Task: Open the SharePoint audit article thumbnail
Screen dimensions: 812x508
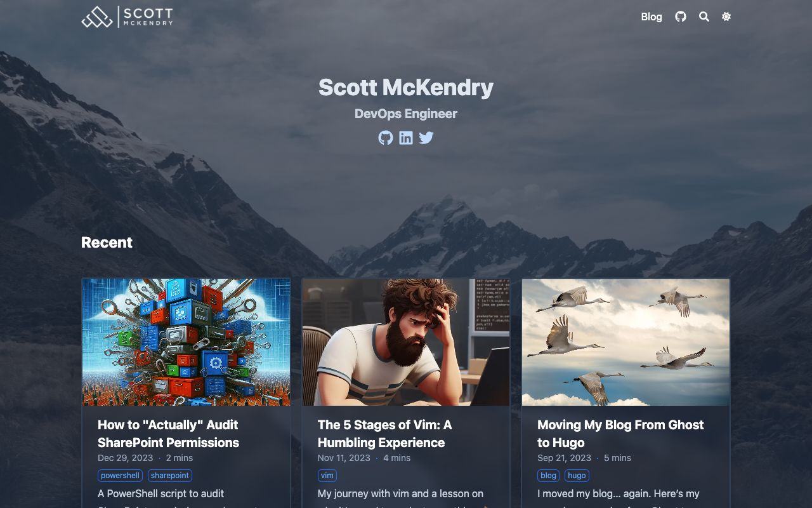Action: pos(187,342)
